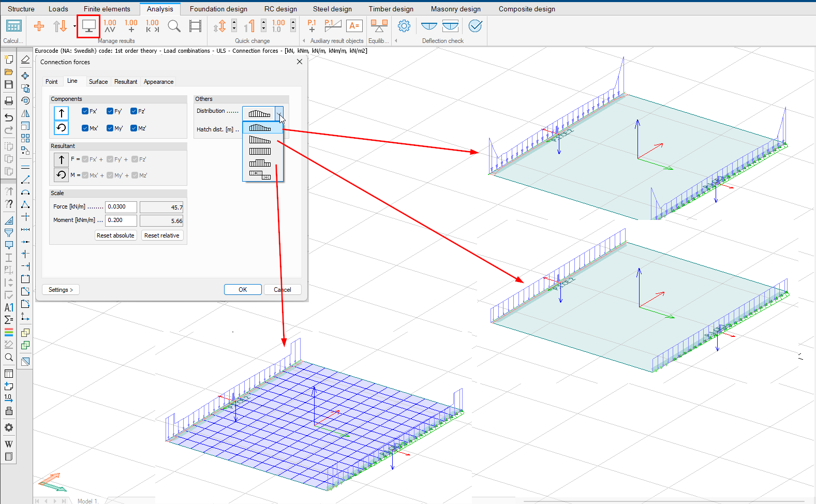Open dropdown arrow next to orange up-down arrows
Image resolution: width=816 pixels, height=504 pixels.
click(75, 26)
